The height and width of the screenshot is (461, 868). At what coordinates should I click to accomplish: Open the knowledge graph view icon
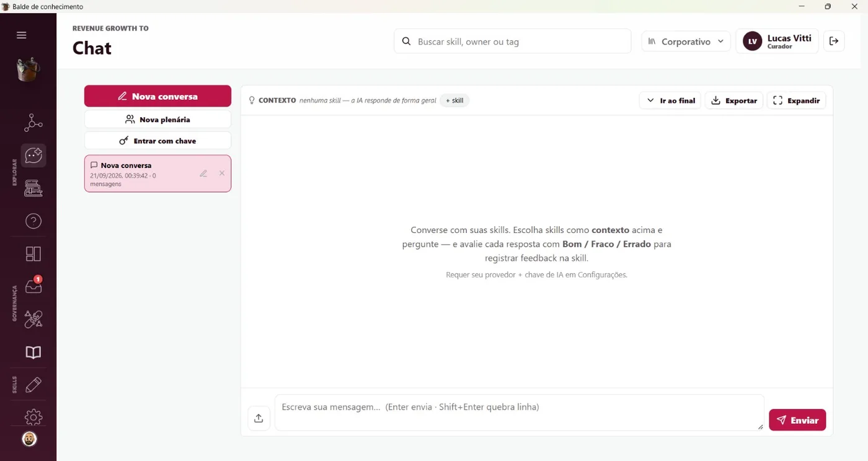coord(33,123)
